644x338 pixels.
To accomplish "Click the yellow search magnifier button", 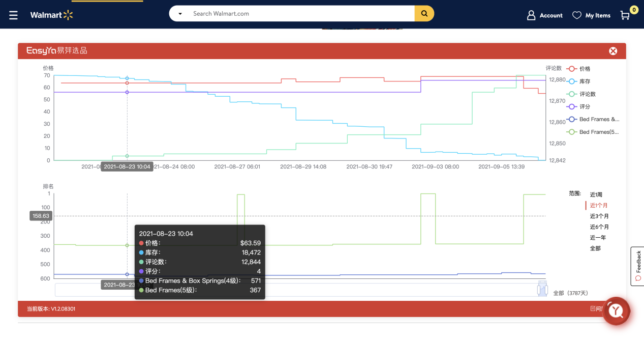I will (424, 14).
